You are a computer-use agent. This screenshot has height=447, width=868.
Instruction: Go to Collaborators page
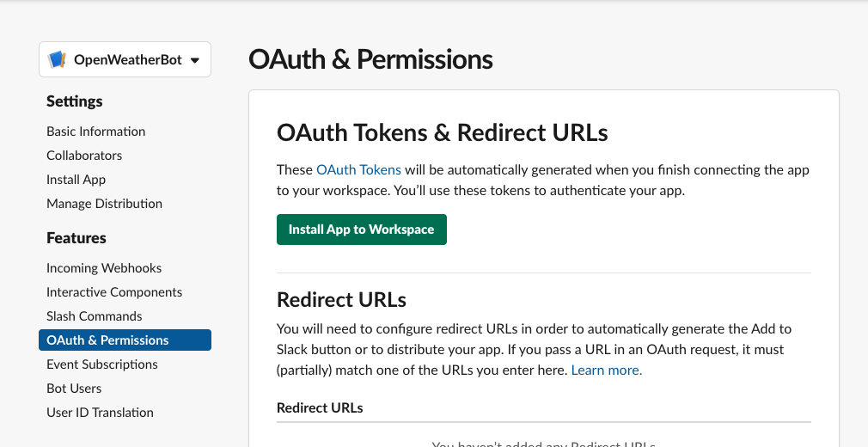click(x=84, y=156)
